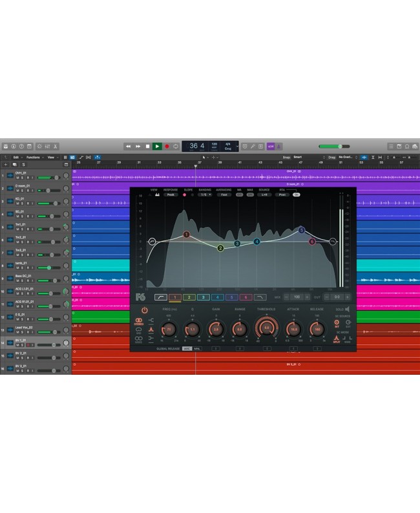The image size is (420, 513).
Task: Select the F6 Global Release ARC button
Action: tap(187, 349)
